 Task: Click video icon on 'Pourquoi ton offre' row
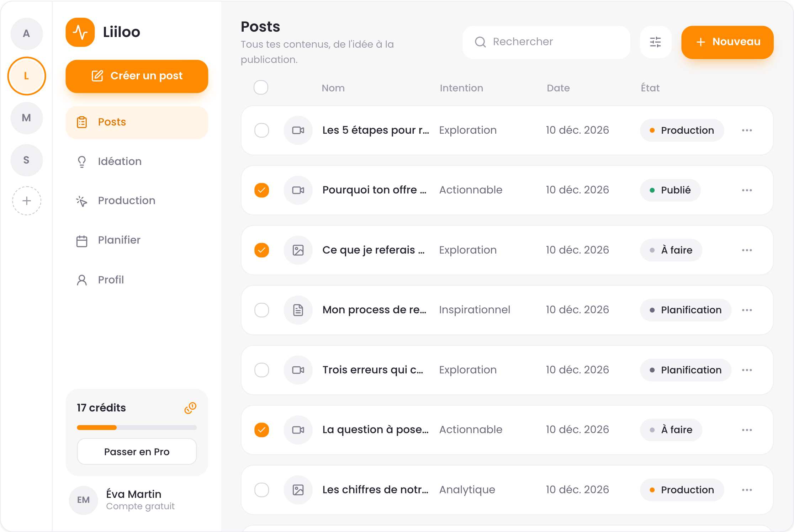point(298,190)
